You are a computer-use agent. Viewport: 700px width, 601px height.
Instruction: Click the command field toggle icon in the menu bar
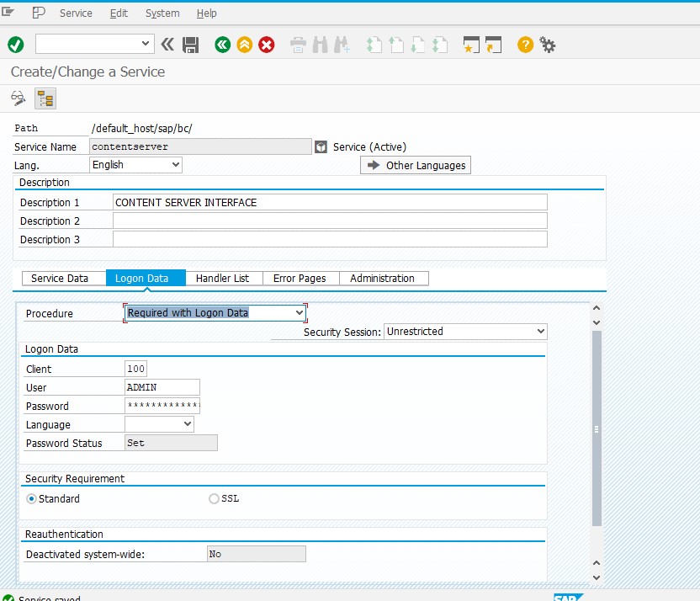(39, 13)
